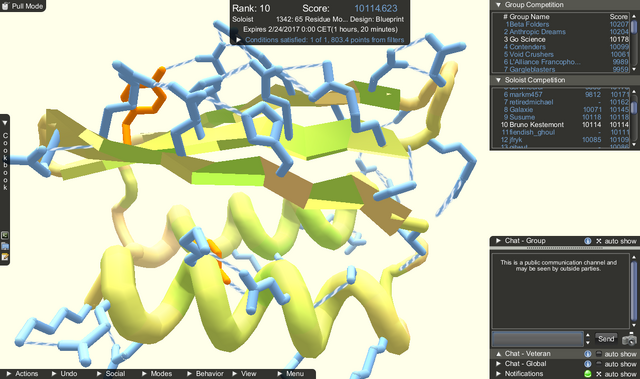The width and height of the screenshot is (640, 379).
Task: Open the Actions menu
Action: (23, 374)
